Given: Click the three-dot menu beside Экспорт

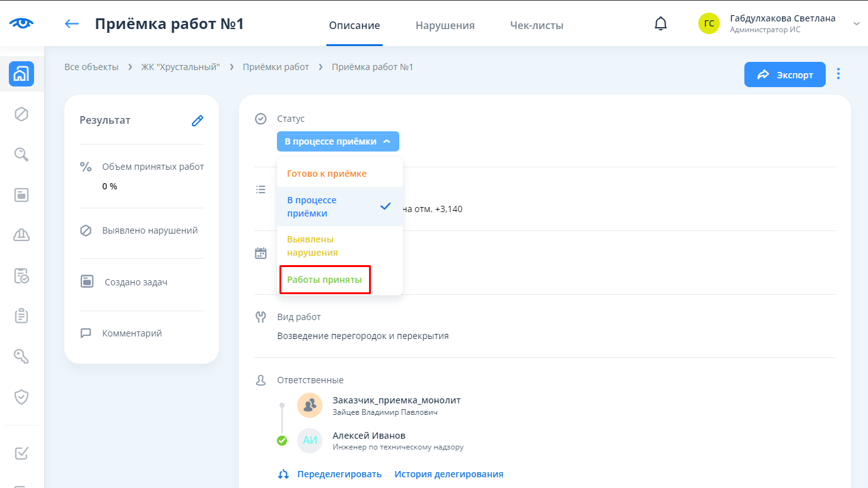Looking at the screenshot, I should pos(838,74).
